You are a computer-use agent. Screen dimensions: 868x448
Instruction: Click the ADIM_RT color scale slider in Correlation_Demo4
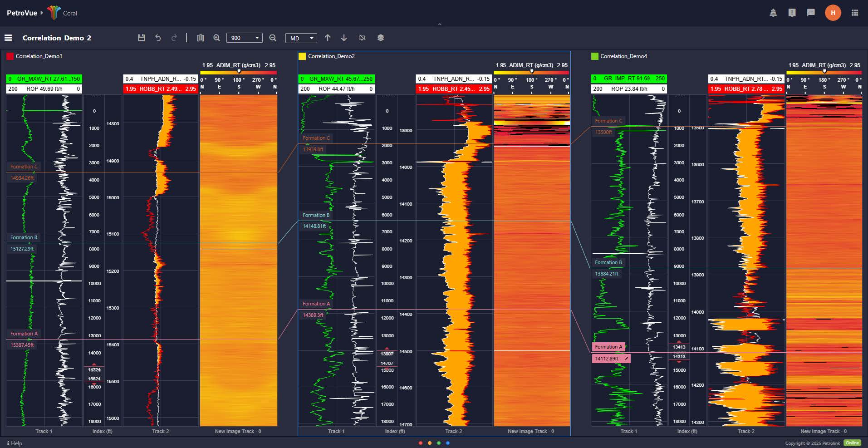824,71
